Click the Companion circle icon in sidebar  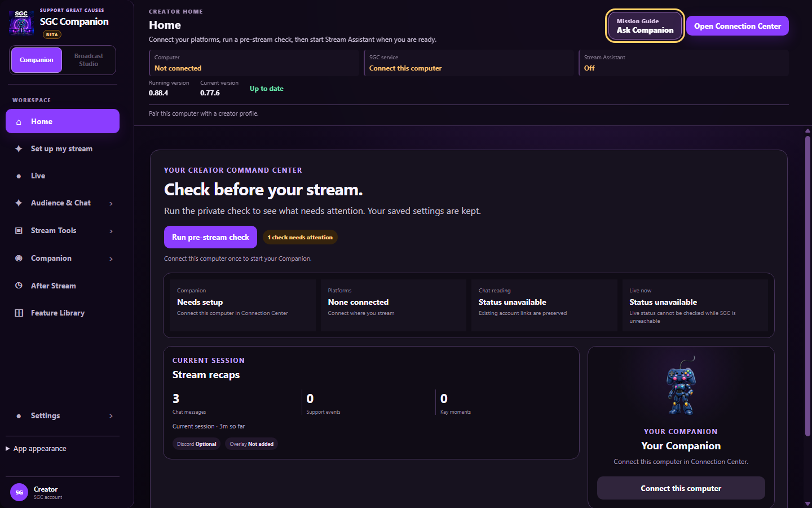(19, 259)
